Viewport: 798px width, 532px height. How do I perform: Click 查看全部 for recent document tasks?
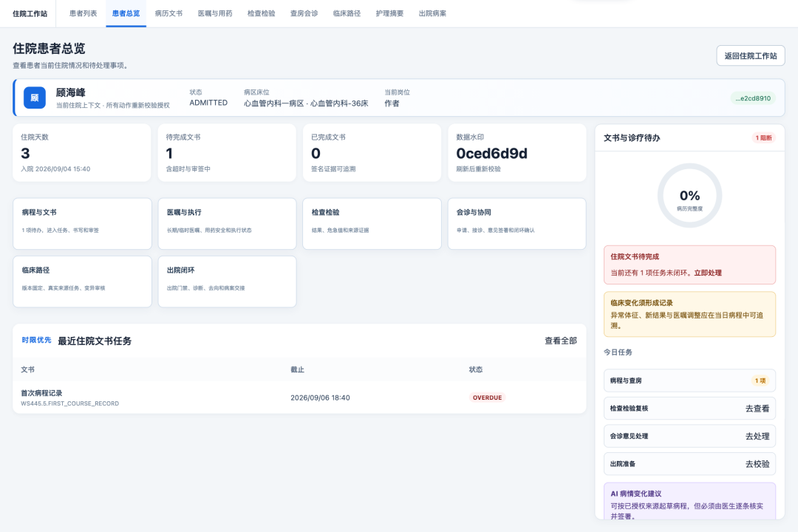coord(561,341)
